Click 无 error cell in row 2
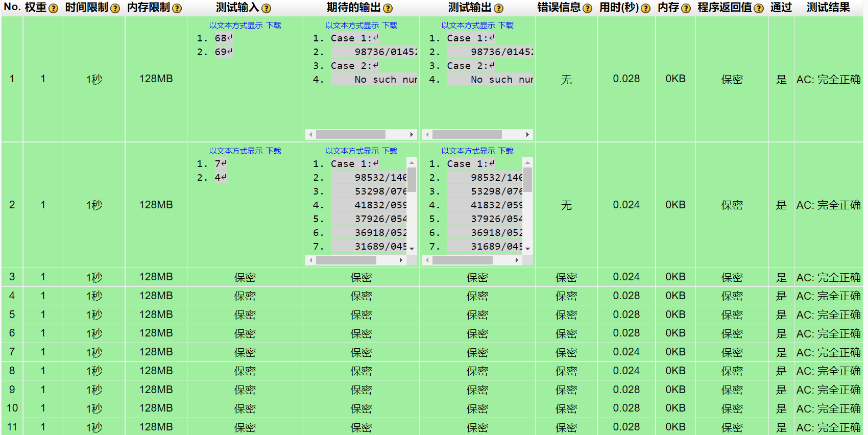 click(x=566, y=205)
